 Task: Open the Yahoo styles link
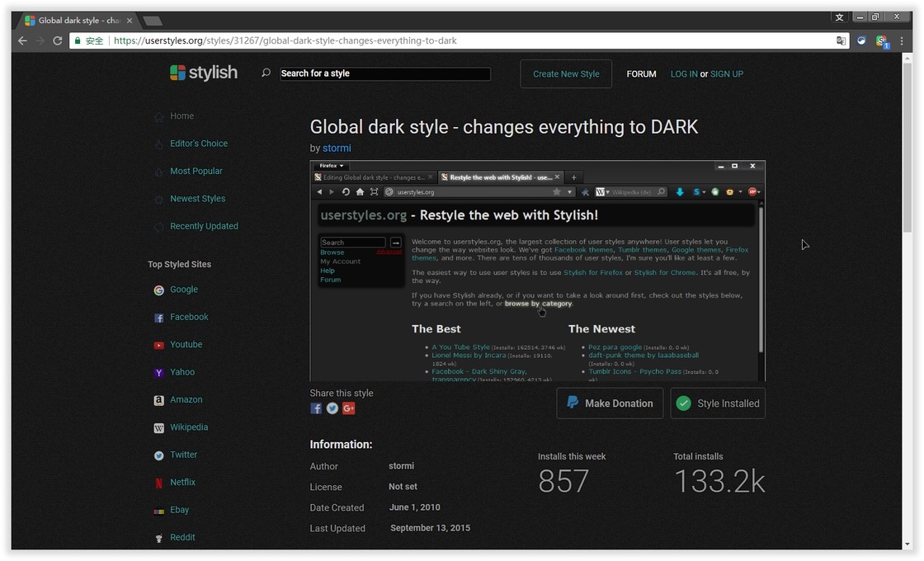tap(182, 372)
